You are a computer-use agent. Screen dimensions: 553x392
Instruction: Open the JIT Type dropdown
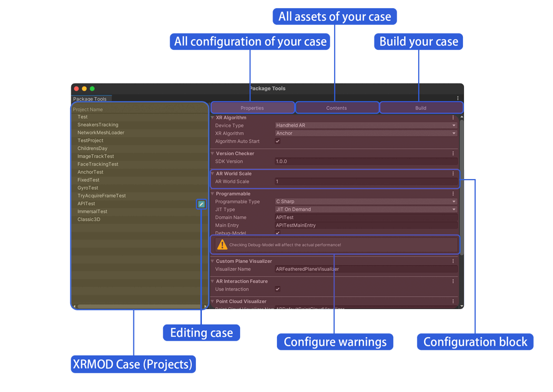tap(366, 210)
